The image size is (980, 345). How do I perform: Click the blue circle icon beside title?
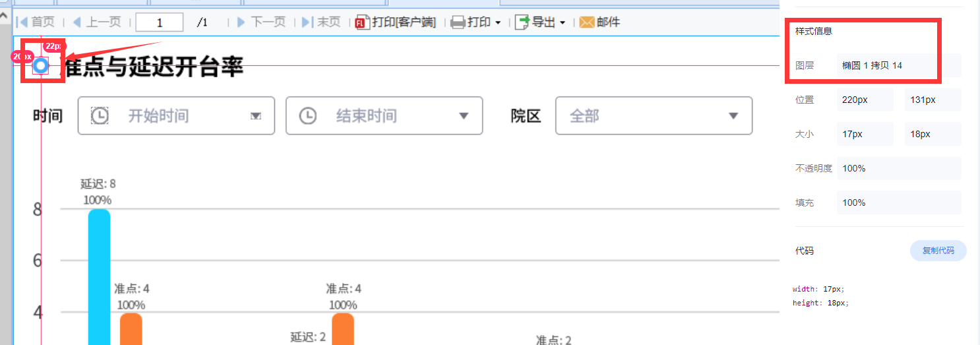[41, 65]
